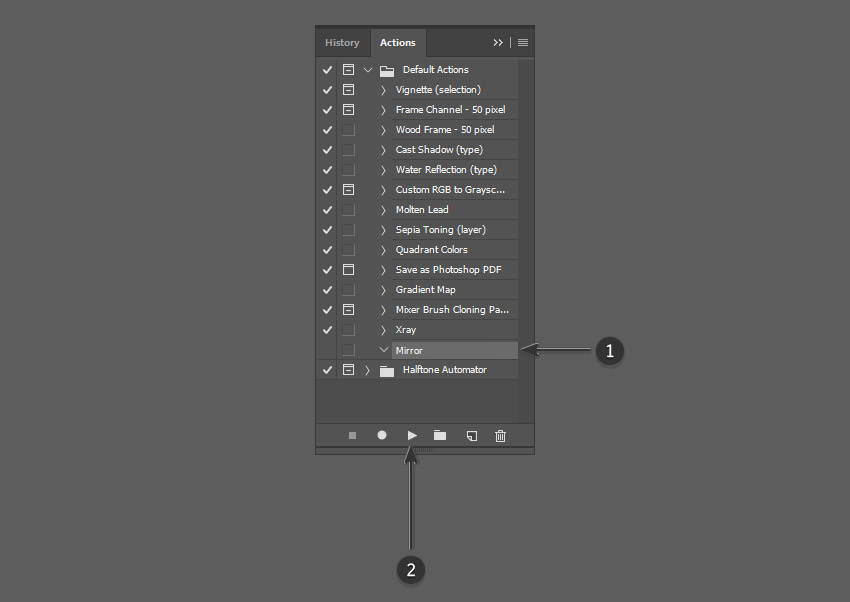Viewport: 850px width, 602px height.
Task: Enable the dialog toggle for Vignette (selection)
Action: [x=347, y=89]
